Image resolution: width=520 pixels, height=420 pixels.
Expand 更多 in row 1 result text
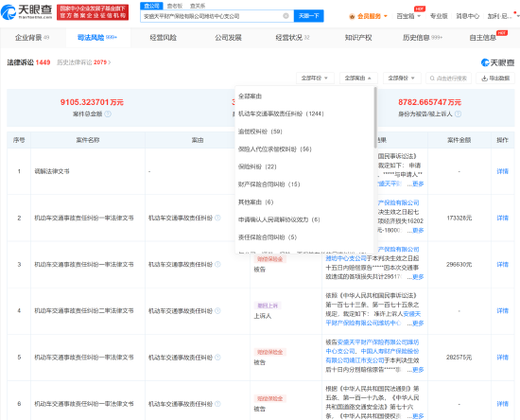pos(418,184)
